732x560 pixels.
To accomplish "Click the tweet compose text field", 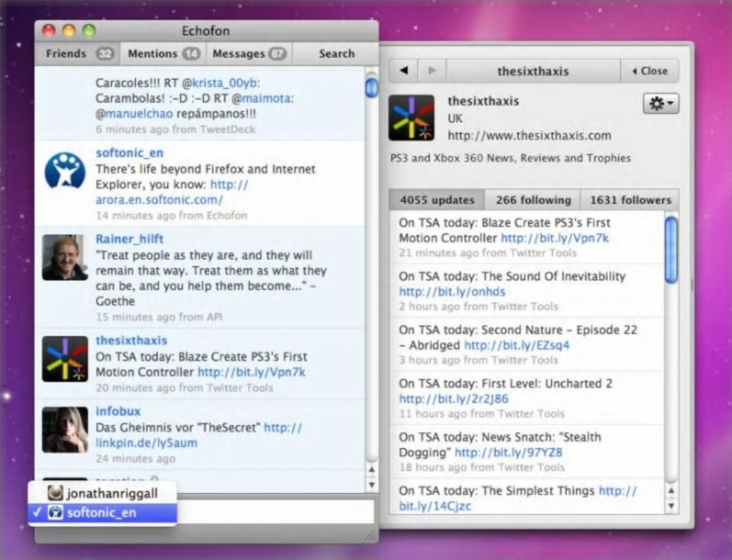I will (276, 511).
